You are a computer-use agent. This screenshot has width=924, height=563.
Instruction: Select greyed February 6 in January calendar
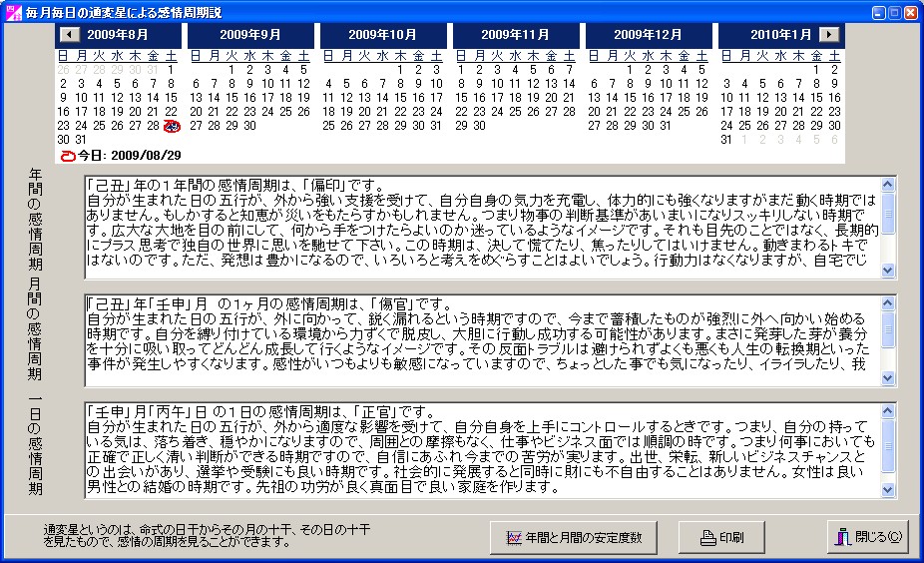click(x=834, y=140)
